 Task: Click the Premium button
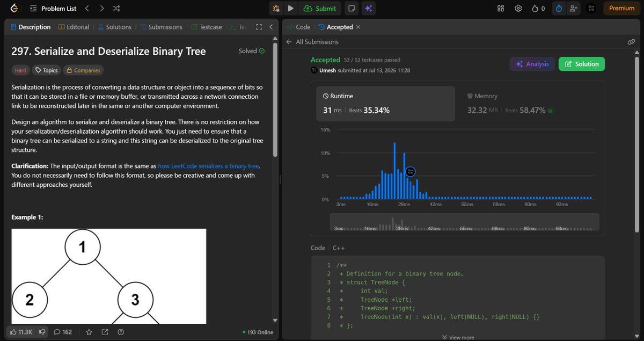pyautogui.click(x=621, y=8)
